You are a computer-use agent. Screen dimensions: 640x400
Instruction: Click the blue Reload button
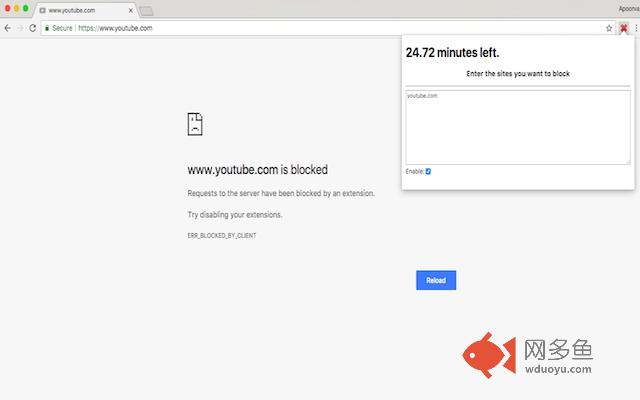click(x=436, y=280)
